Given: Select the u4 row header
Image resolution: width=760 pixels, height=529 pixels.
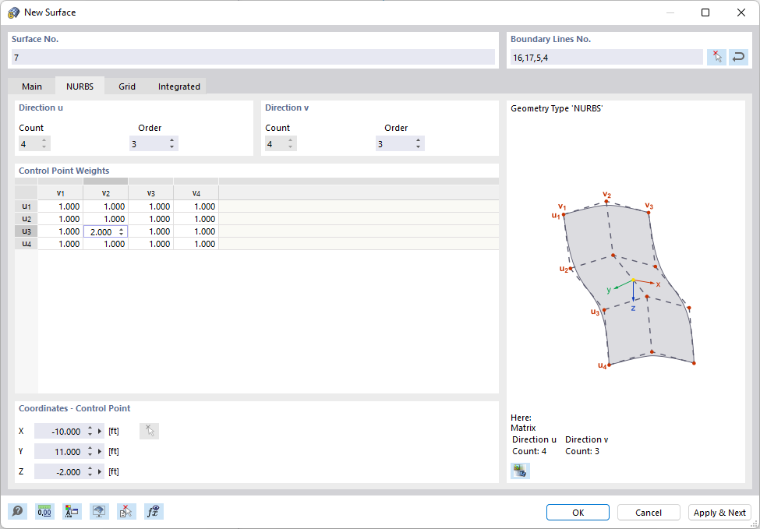Looking at the screenshot, I should coord(26,244).
